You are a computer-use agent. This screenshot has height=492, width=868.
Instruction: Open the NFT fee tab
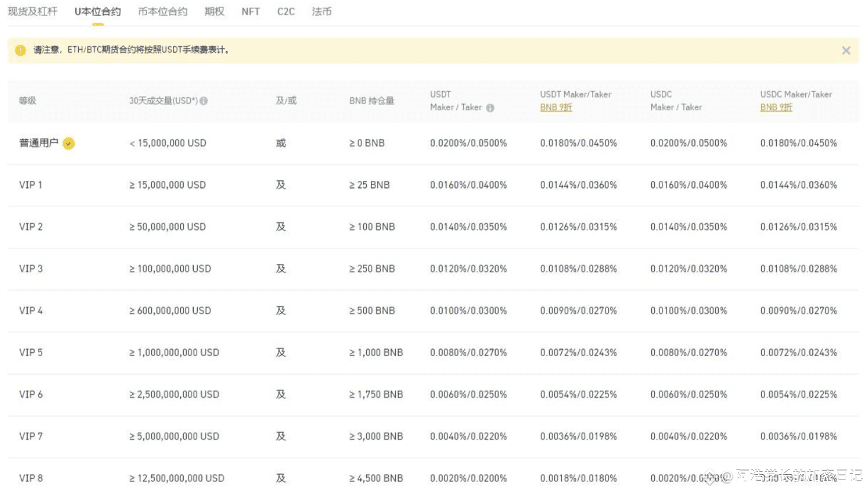click(250, 12)
